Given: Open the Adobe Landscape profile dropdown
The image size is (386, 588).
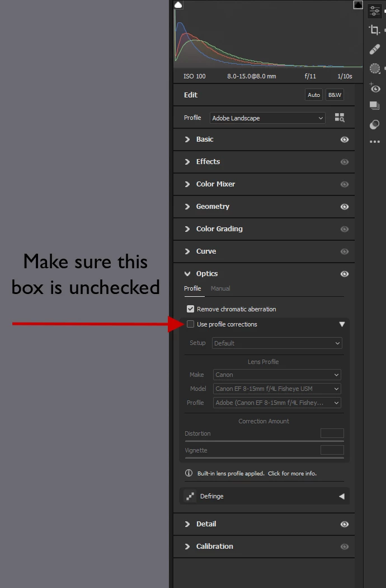Looking at the screenshot, I should pyautogui.click(x=267, y=118).
